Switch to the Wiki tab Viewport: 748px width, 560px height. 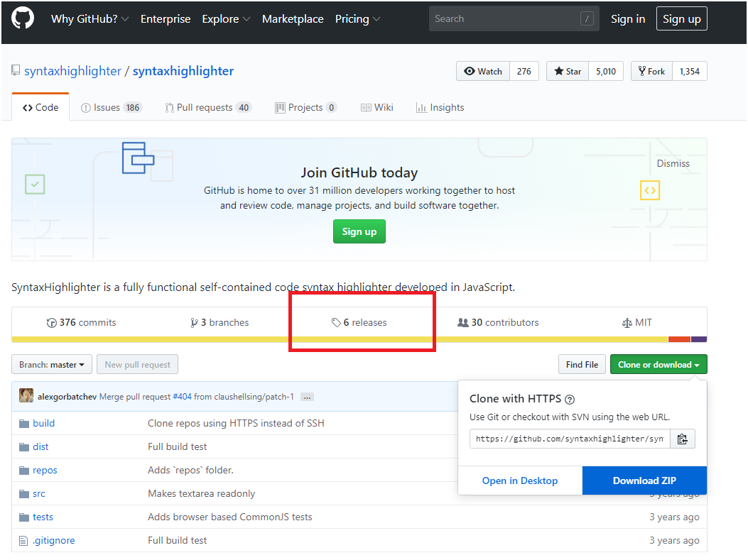click(377, 107)
